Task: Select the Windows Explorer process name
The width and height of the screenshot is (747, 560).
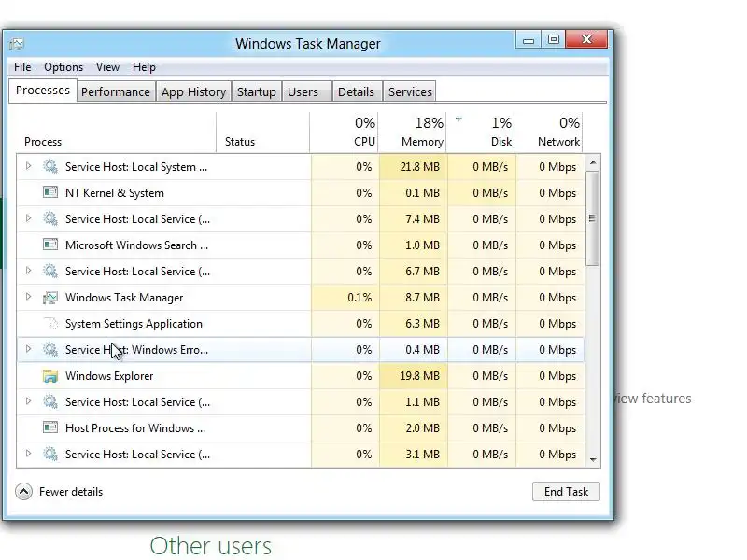Action: (109, 376)
